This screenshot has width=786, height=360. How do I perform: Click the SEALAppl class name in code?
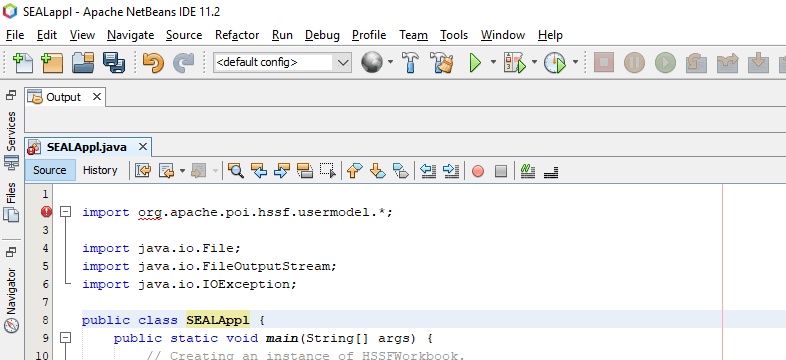(218, 320)
